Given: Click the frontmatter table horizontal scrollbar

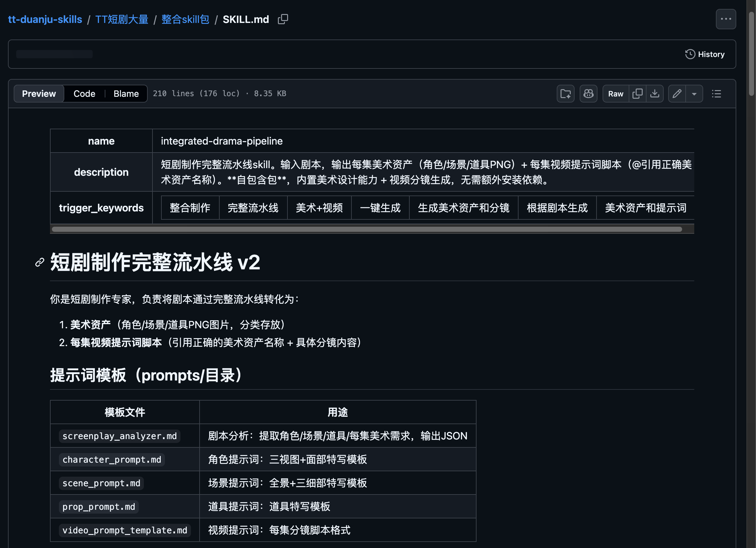Looking at the screenshot, I should [x=367, y=229].
